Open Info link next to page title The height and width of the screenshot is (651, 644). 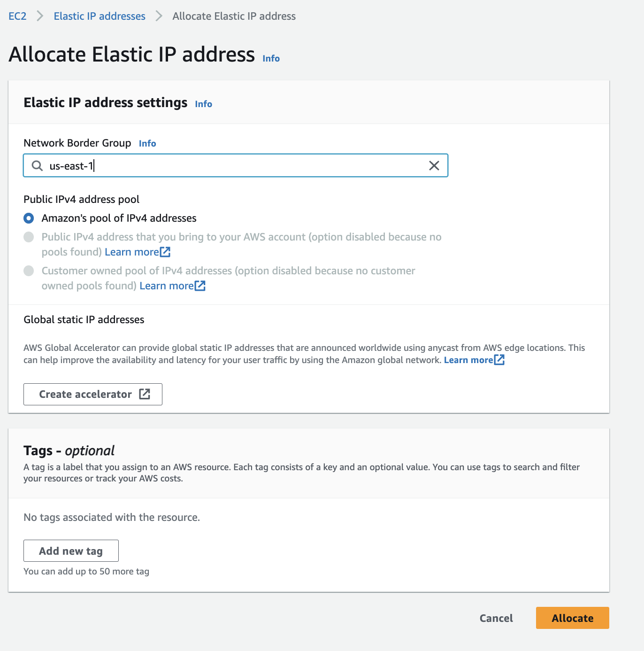tap(271, 59)
